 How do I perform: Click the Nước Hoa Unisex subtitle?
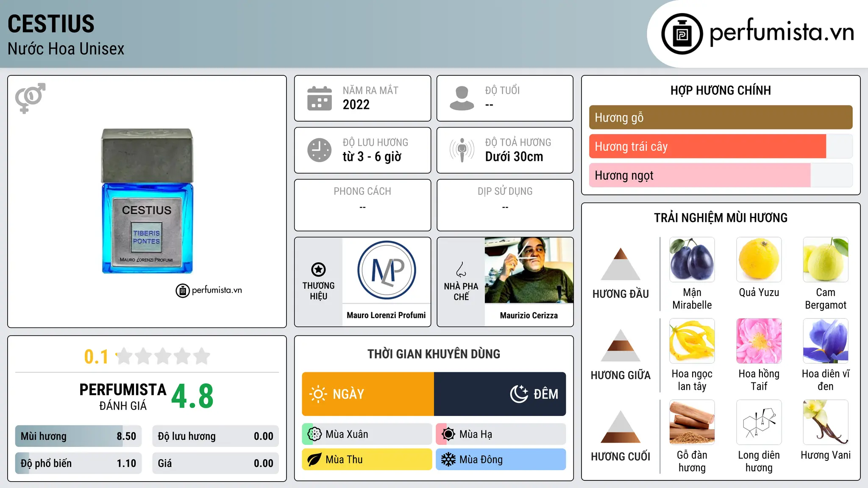tap(66, 49)
